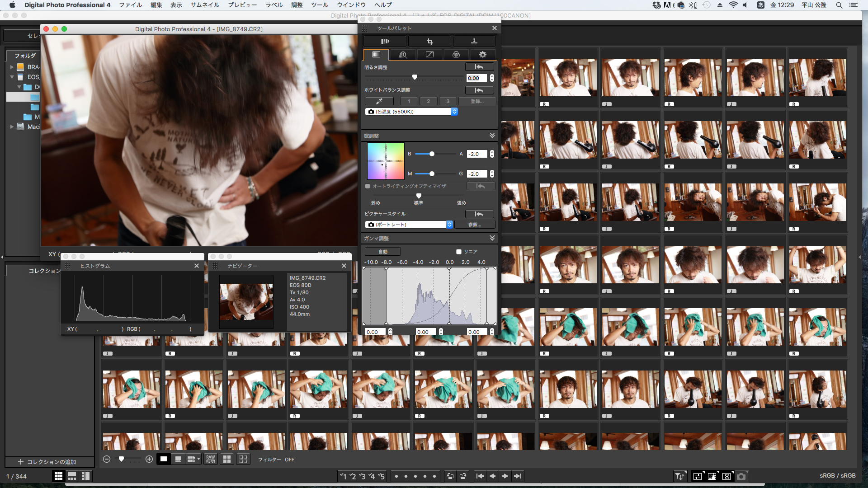
Task: Click the stepper beside A value -2.0
Action: tap(492, 154)
